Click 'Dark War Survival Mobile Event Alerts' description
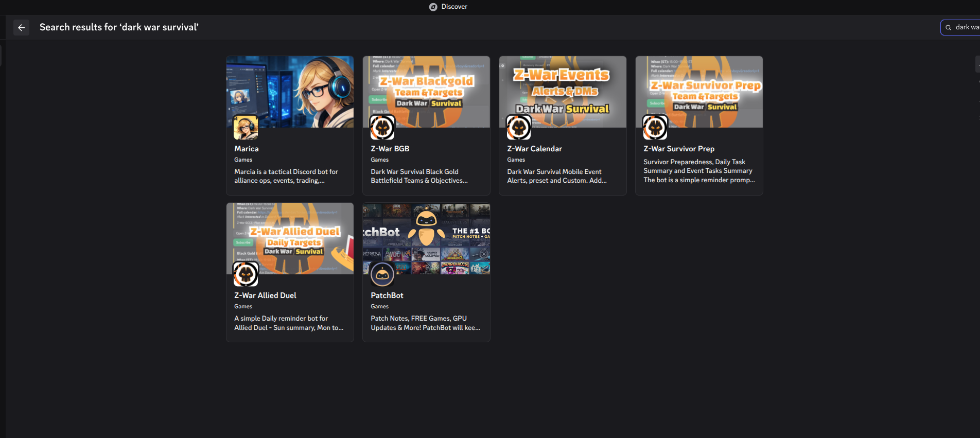 point(557,176)
